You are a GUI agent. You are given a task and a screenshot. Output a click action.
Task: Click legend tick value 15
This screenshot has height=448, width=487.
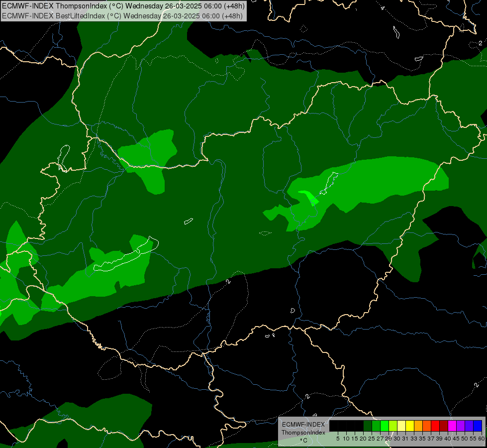(355, 439)
